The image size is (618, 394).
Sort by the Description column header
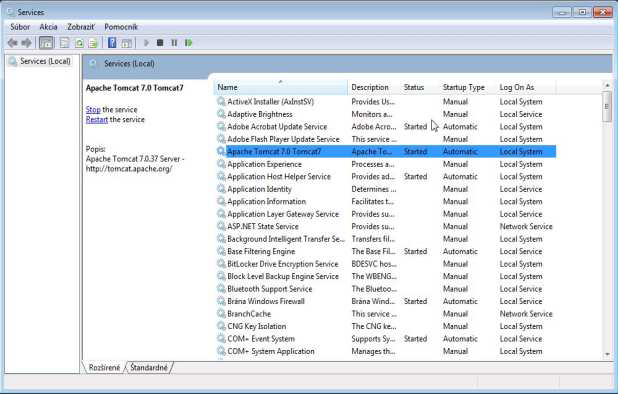pyautogui.click(x=374, y=87)
